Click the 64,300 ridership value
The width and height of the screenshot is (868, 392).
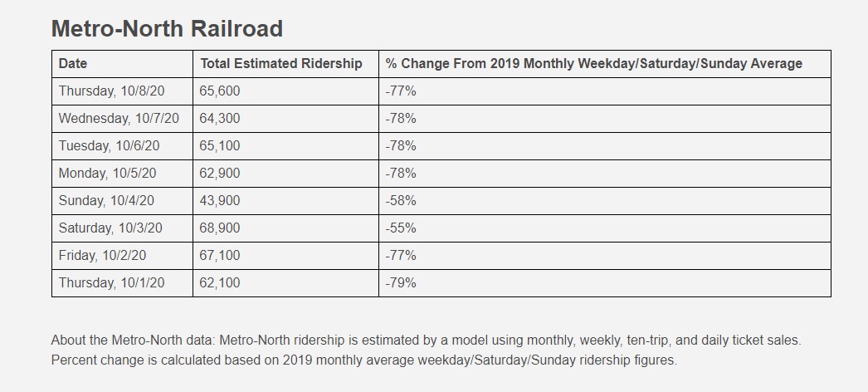(x=220, y=119)
